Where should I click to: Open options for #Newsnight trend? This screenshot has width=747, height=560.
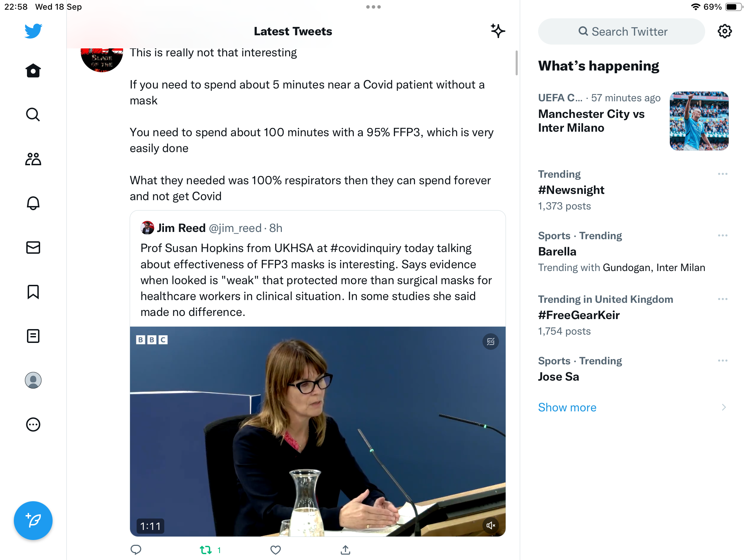722,174
